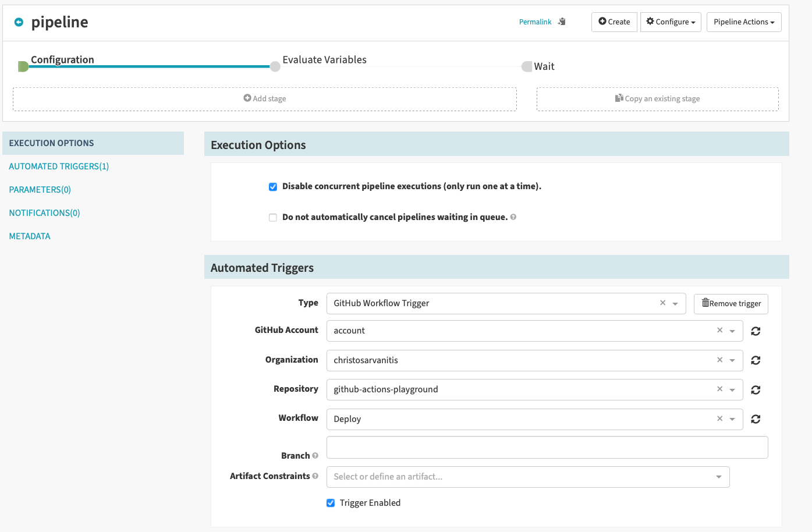Refresh the GitHub Account list
This screenshot has width=812, height=532.
[x=756, y=331]
